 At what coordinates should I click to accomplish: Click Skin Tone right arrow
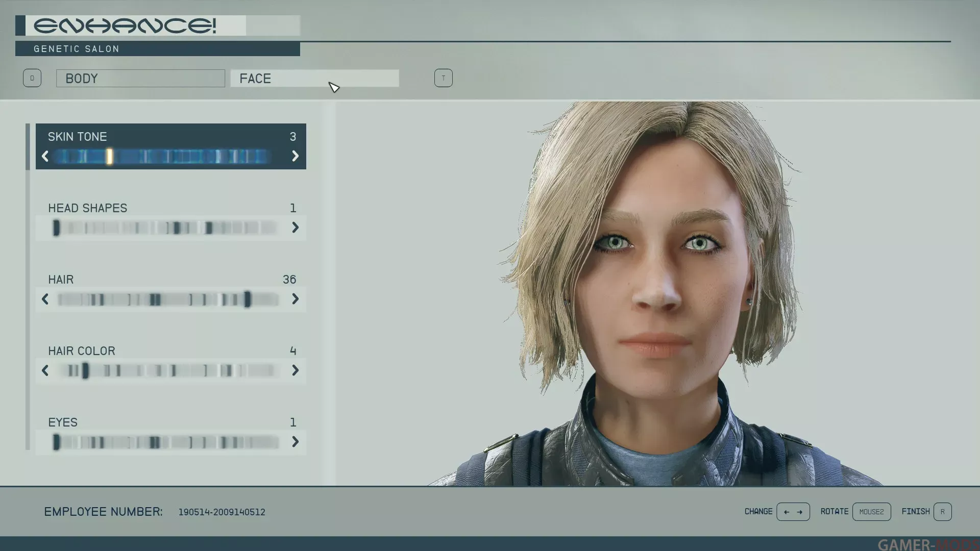pyautogui.click(x=295, y=156)
